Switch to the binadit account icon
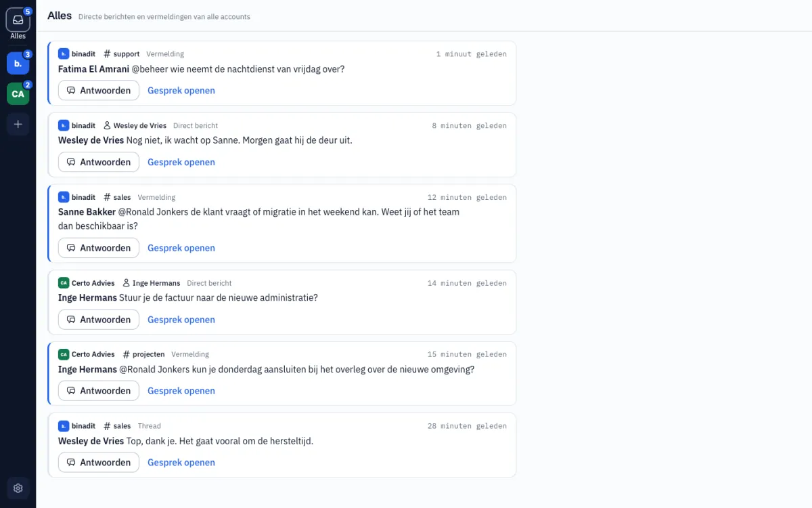The height and width of the screenshot is (508, 812). [x=18, y=63]
